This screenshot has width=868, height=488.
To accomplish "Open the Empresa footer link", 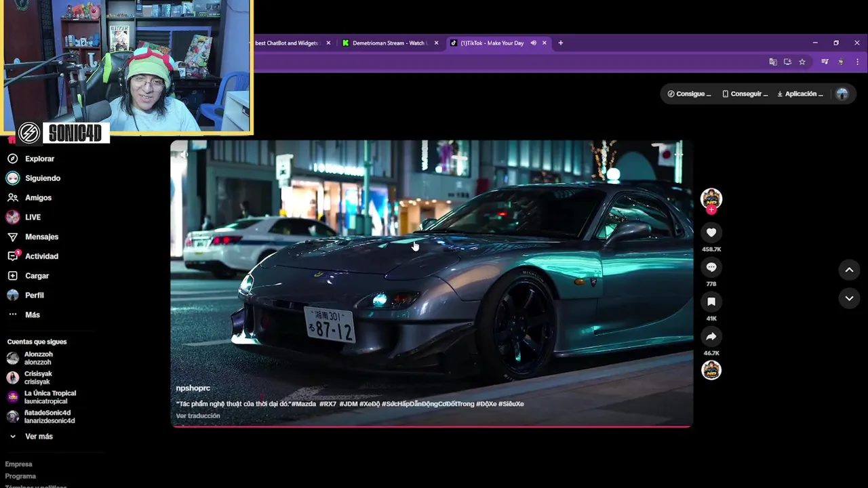I will coord(19,464).
